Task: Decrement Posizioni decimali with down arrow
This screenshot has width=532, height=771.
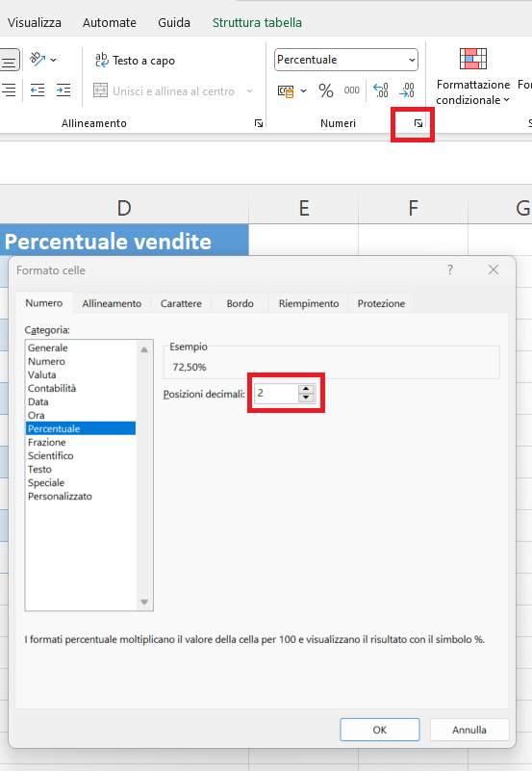Action: click(306, 398)
